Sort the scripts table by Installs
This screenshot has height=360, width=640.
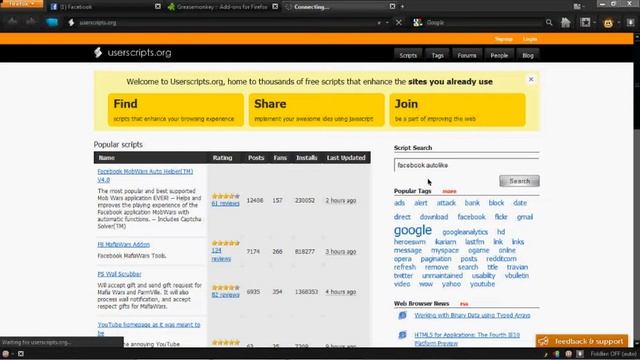(307, 158)
